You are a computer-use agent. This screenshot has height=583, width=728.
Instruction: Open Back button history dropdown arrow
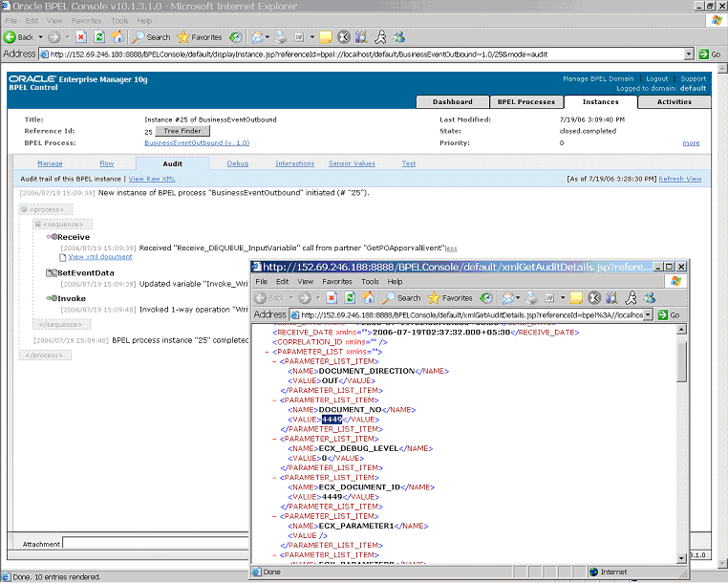[x=41, y=37]
